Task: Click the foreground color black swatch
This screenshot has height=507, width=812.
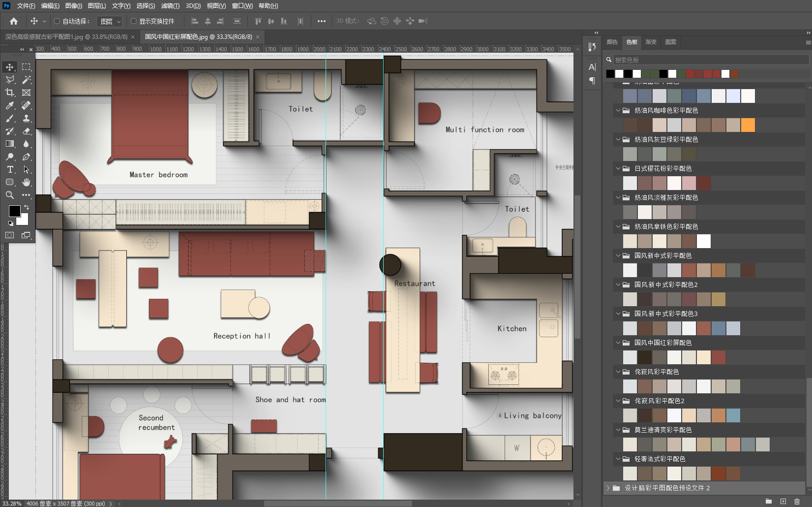Action: tap(15, 211)
